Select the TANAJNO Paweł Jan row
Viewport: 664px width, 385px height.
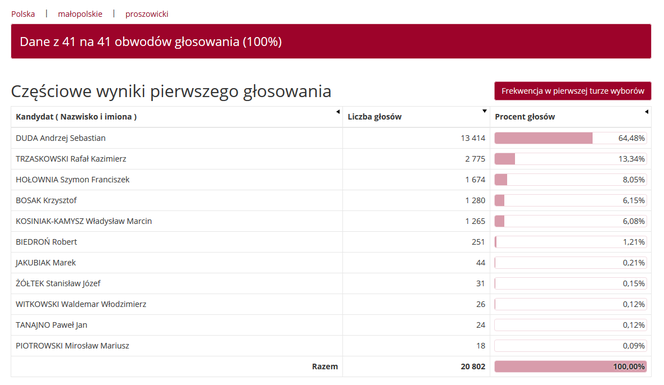tap(331, 325)
